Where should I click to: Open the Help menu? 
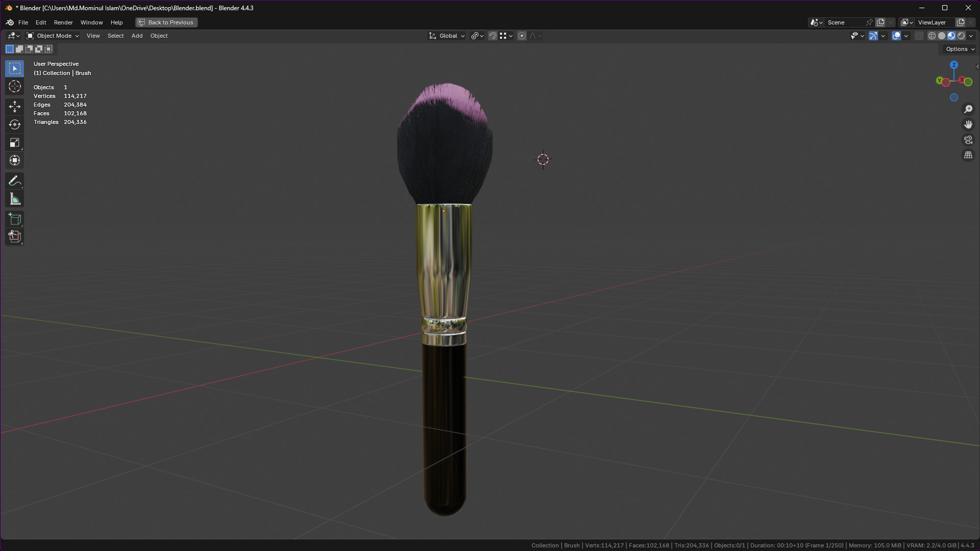(117, 22)
